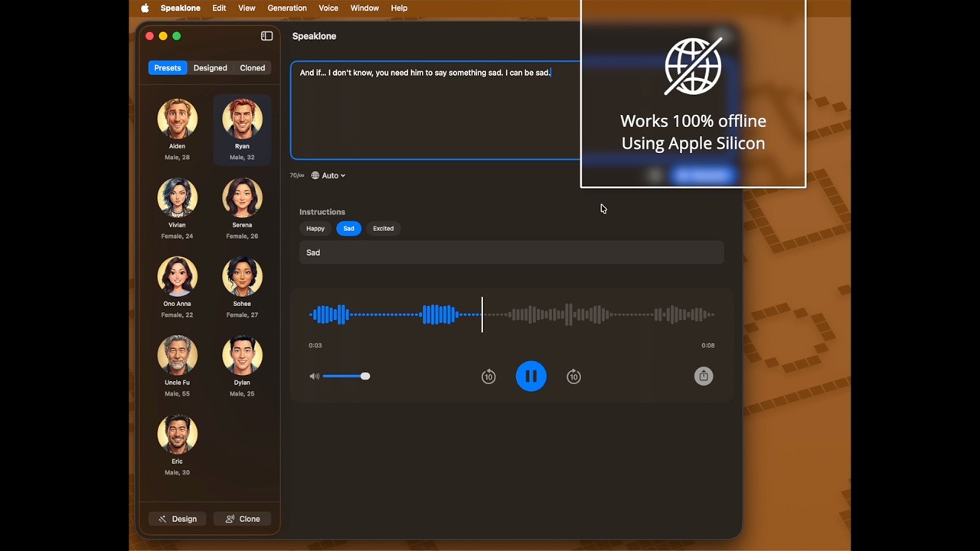This screenshot has height=551, width=980.
Task: Open the Voice menu
Action: coord(328,8)
